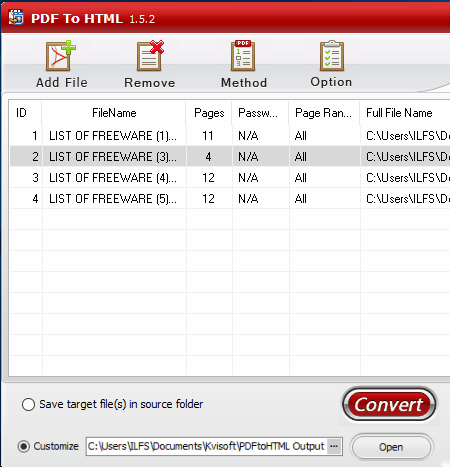Viewport: 450px width, 467px height.
Task: Click Page Range All for file (4)
Action: (301, 178)
